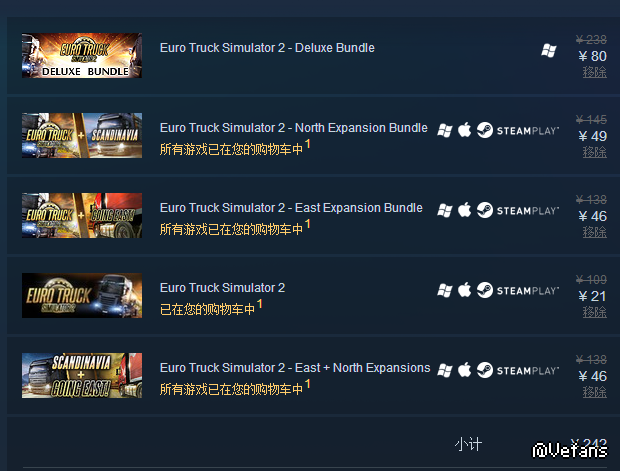Click Deluxe Bundle thumbnail image

coord(82,55)
